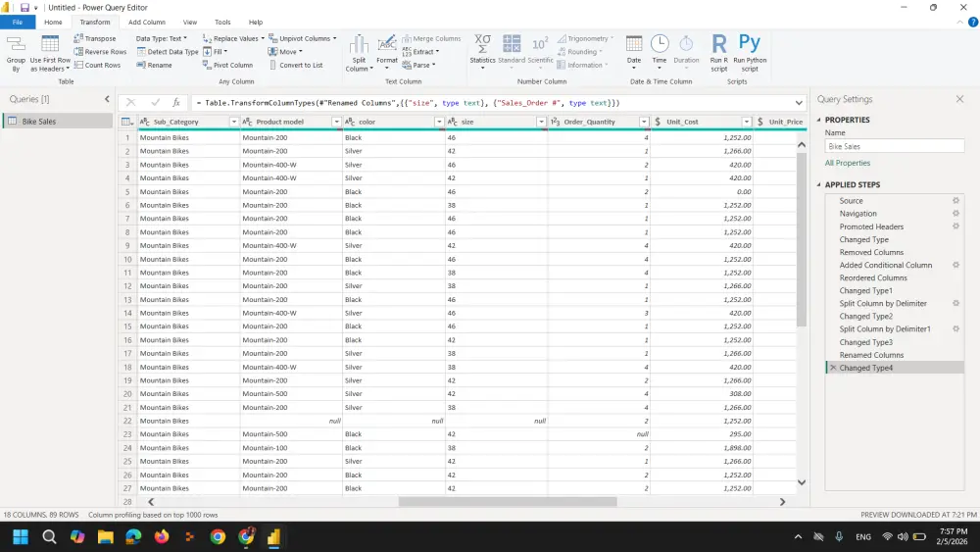The height and width of the screenshot is (552, 980).
Task: Click the Count Rows button
Action: tap(97, 65)
